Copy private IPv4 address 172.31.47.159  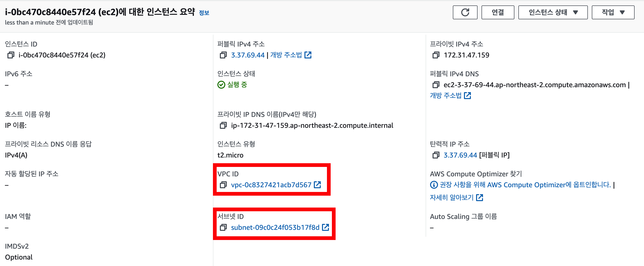[x=436, y=55]
